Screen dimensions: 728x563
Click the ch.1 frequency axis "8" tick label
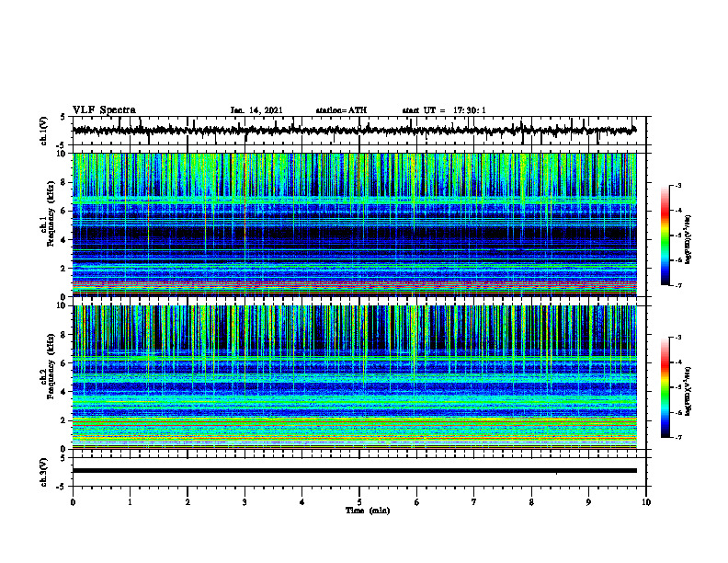pos(64,182)
